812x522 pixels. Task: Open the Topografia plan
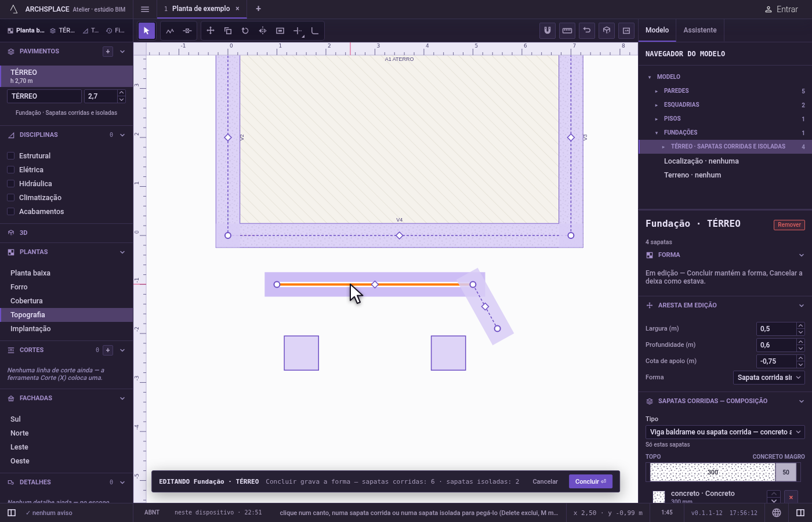click(67, 315)
